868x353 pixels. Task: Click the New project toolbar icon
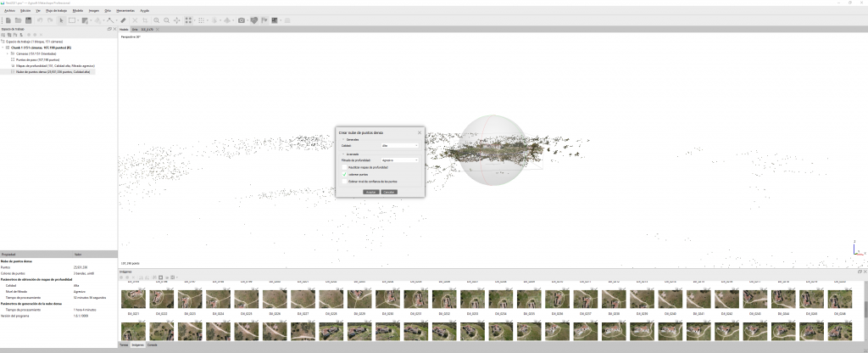(8, 20)
